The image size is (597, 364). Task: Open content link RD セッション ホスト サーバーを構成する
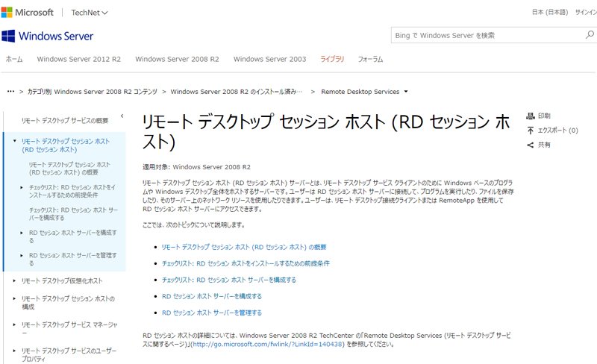pos(212,296)
